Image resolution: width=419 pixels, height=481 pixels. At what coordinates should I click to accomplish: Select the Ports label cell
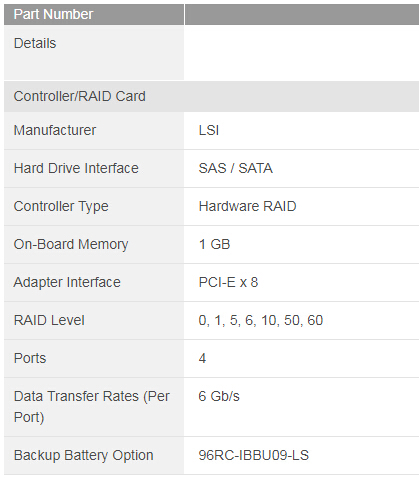click(x=94, y=358)
